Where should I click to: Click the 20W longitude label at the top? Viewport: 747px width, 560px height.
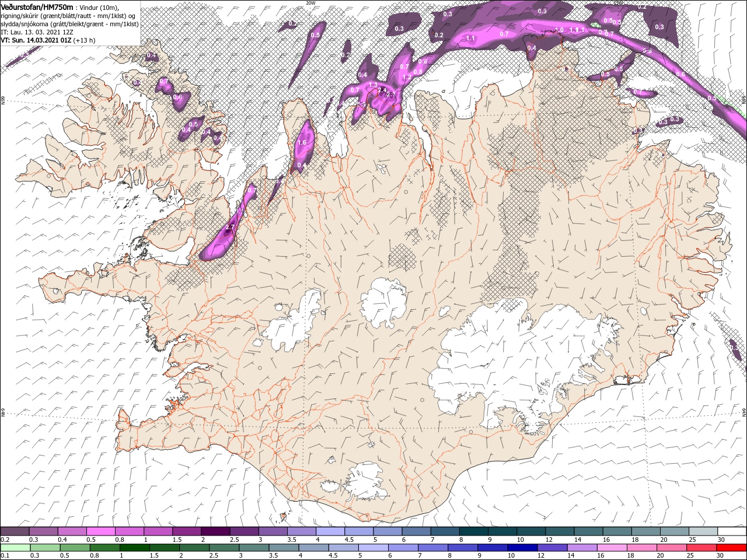[310, 2]
